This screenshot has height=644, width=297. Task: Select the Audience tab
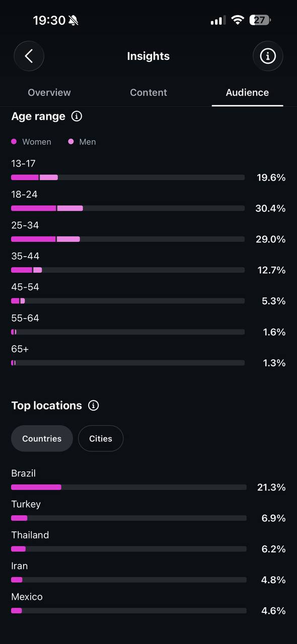(247, 93)
